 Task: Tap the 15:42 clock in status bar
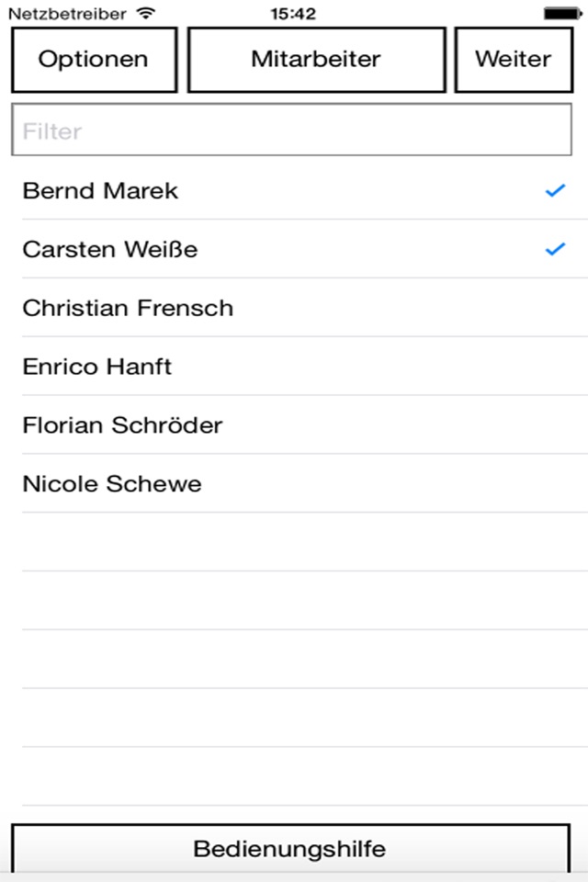click(x=293, y=14)
